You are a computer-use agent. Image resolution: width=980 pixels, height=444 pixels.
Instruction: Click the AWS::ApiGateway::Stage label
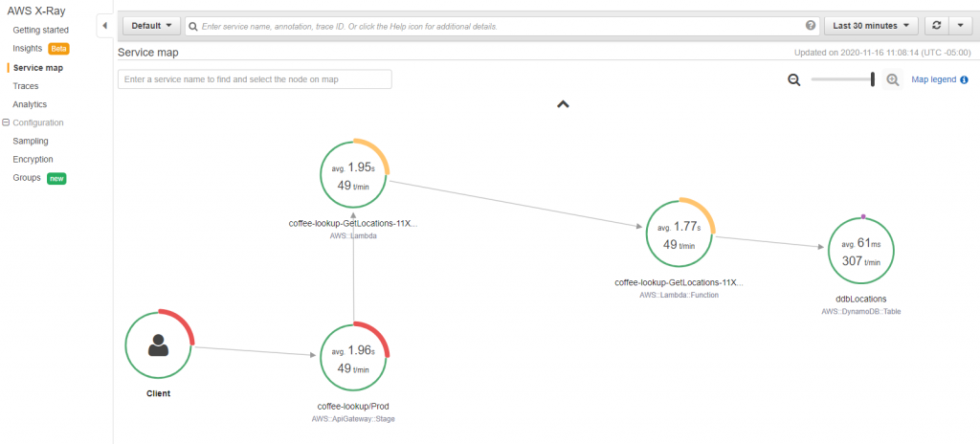[353, 419]
